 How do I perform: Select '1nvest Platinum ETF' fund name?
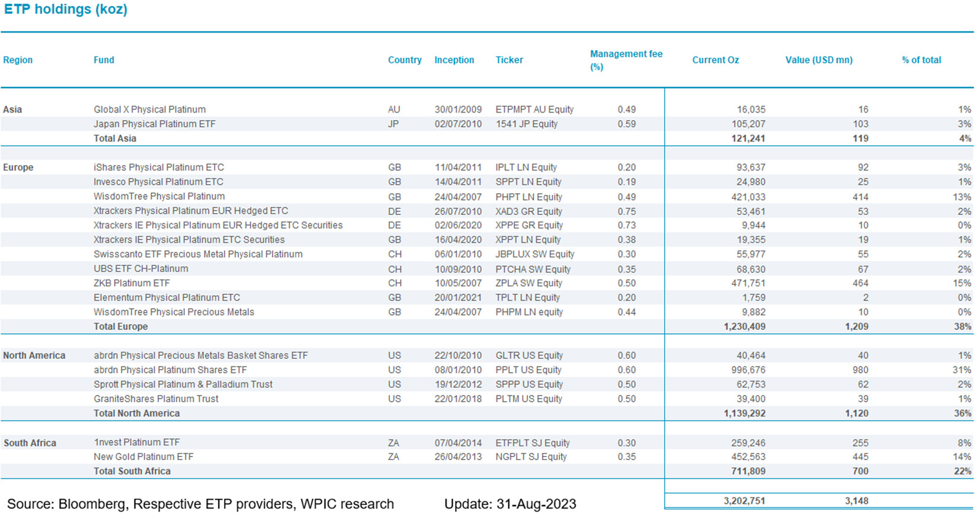[x=137, y=442]
